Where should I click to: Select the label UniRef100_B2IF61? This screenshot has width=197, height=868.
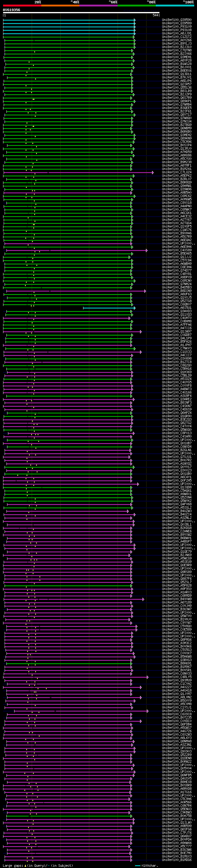(177, 111)
